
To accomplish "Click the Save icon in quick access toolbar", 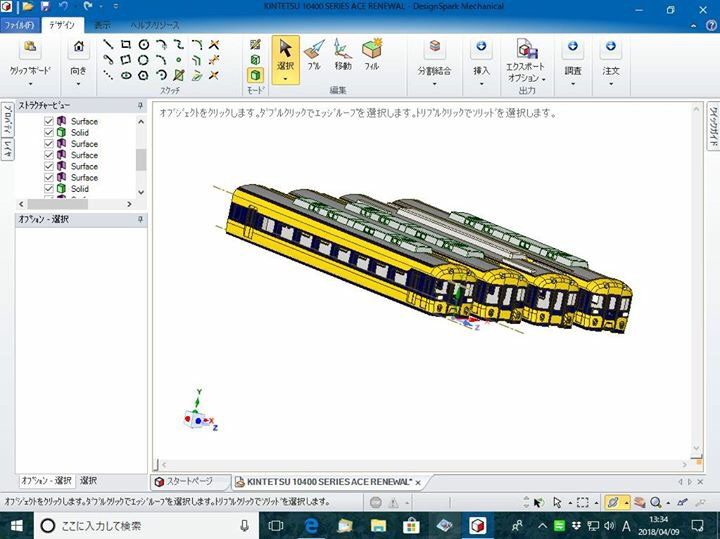I will pos(45,6).
